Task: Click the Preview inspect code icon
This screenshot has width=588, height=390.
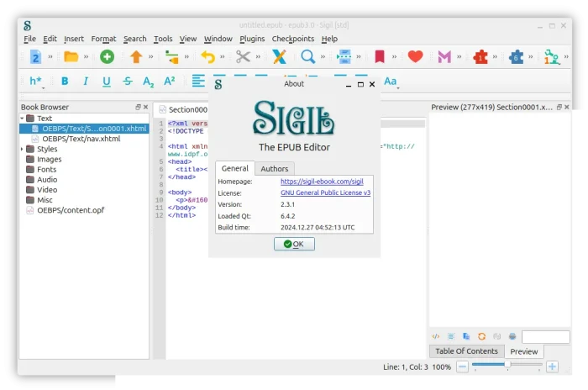Action: tap(436, 336)
